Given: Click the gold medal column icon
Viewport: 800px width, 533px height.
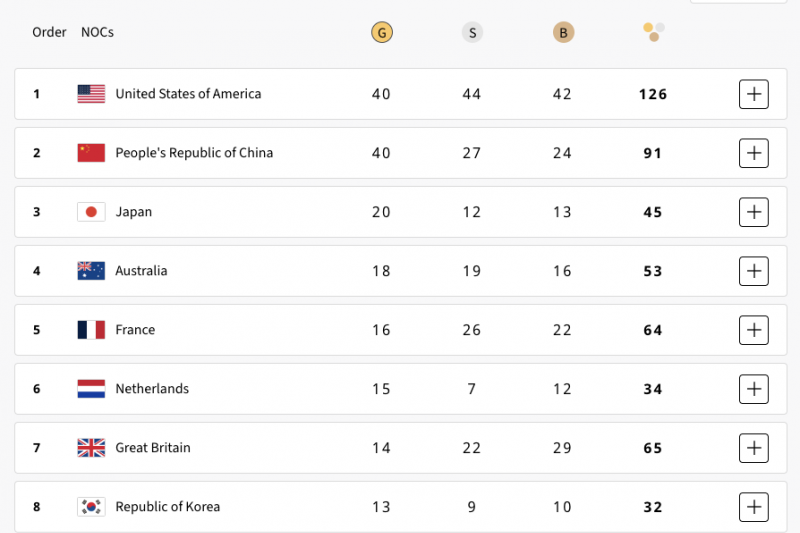Looking at the screenshot, I should coord(381,33).
